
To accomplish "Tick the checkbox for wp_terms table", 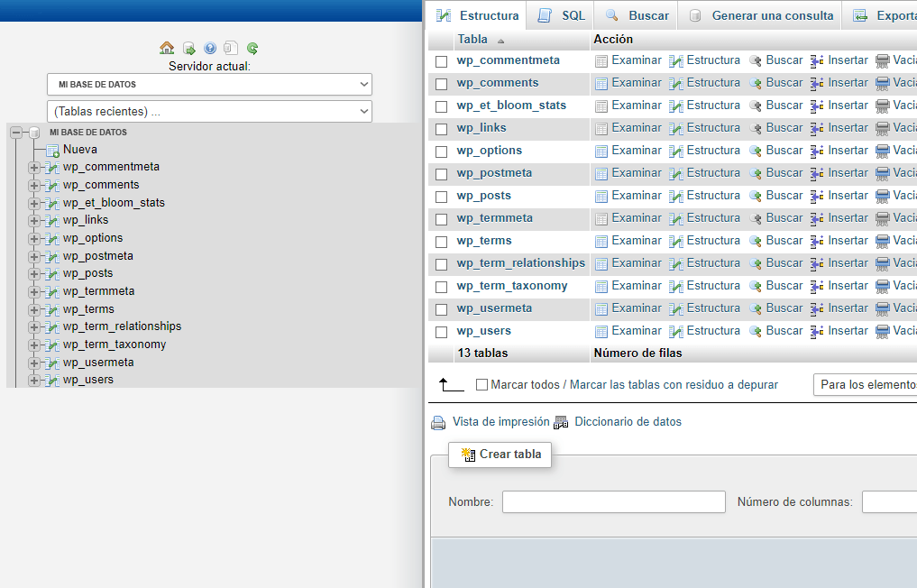I will [441, 242].
